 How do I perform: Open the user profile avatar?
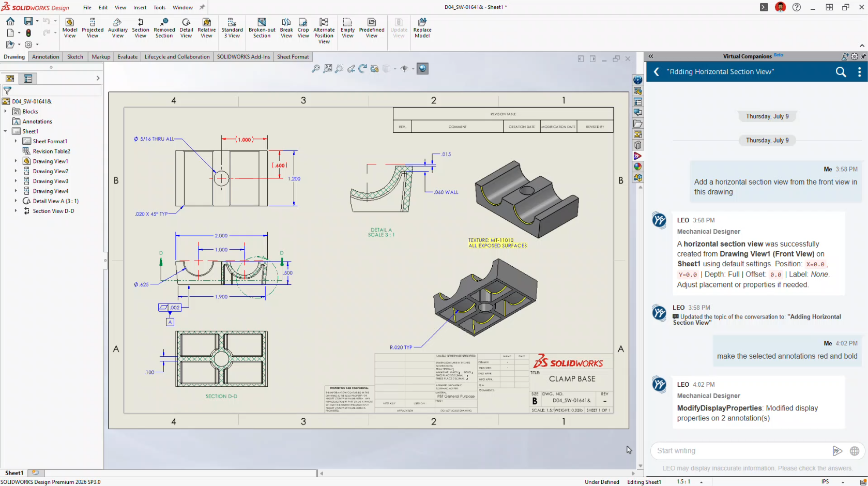pos(781,7)
